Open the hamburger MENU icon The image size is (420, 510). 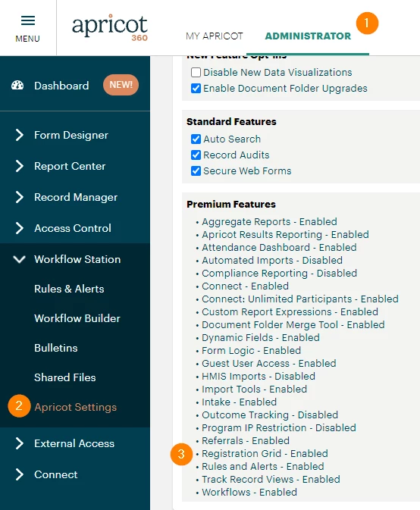pyautogui.click(x=28, y=20)
